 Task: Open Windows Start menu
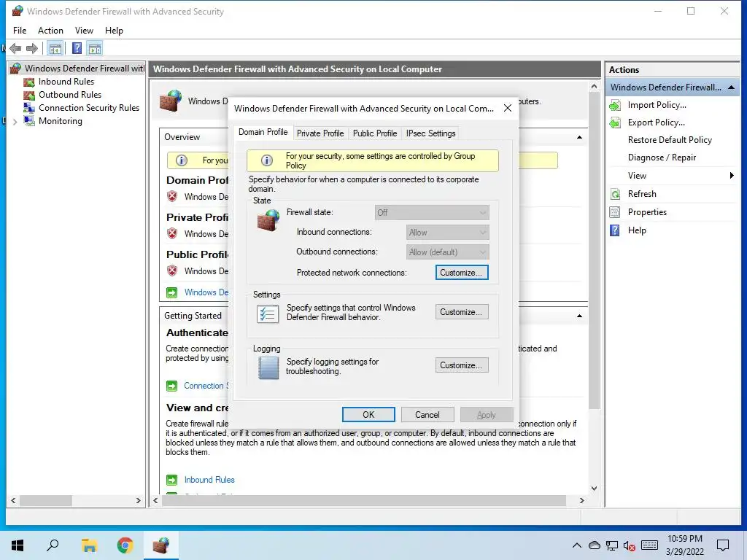18,545
